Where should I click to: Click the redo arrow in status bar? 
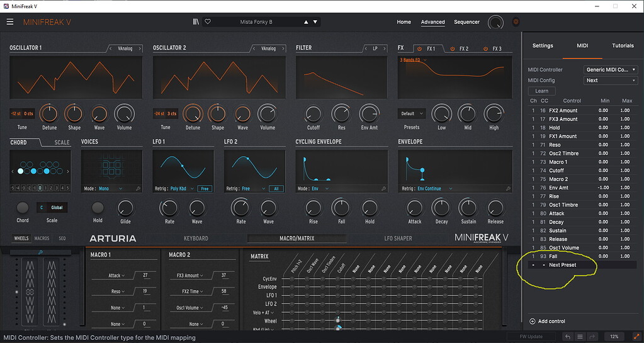point(592,337)
